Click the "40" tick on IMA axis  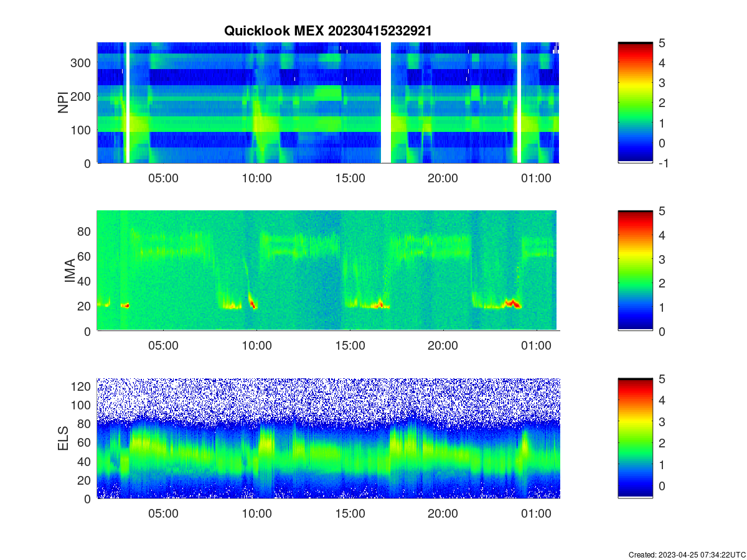[x=85, y=281]
